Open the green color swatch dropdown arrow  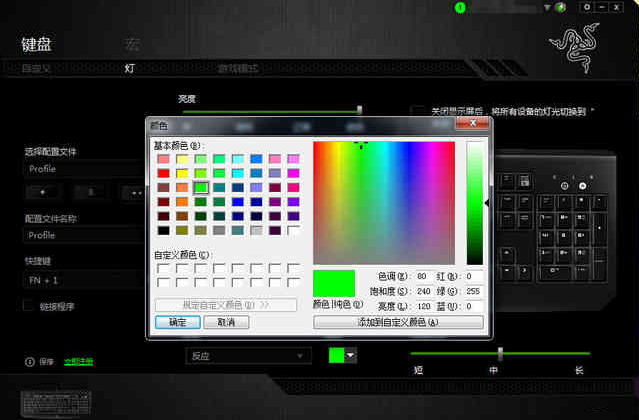[351, 356]
